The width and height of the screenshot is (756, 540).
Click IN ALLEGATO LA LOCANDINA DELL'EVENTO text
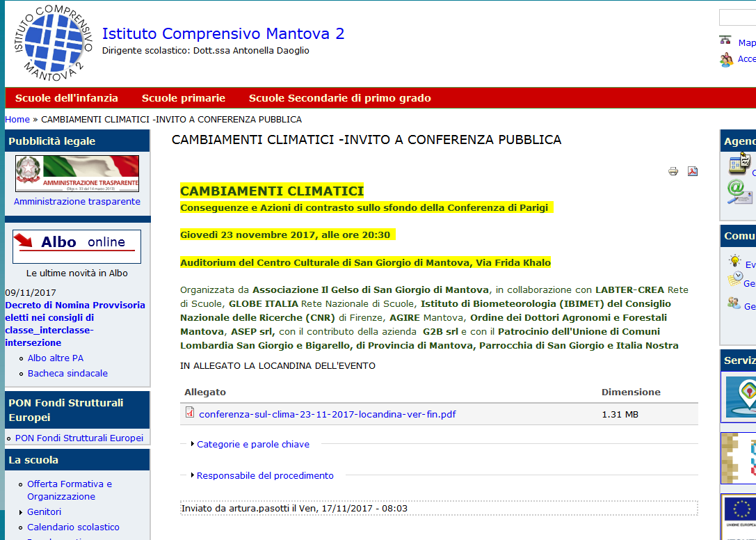[x=278, y=366]
